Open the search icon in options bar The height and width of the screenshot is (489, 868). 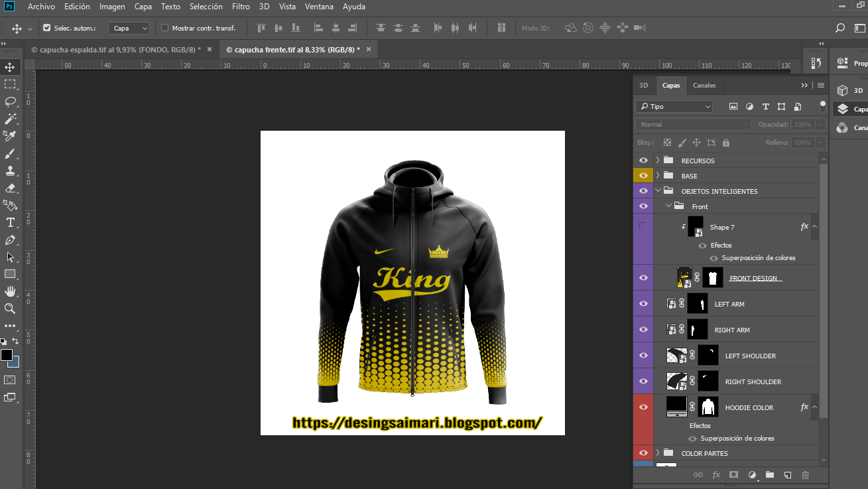pyautogui.click(x=840, y=28)
